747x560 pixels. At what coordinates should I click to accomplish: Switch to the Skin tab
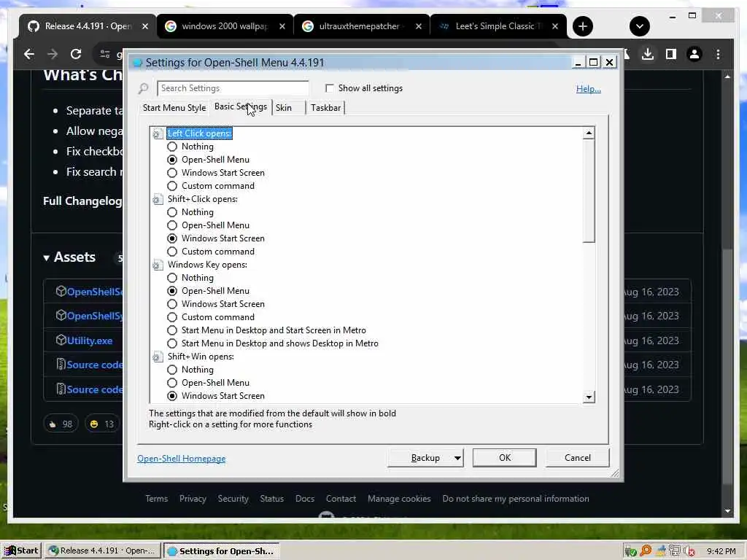[288, 108]
